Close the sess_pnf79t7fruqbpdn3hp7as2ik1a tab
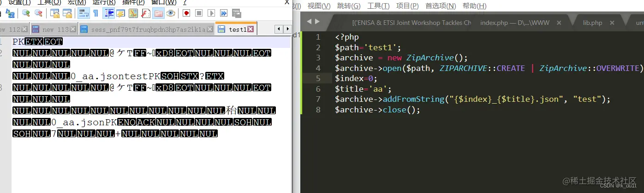The width and height of the screenshot is (644, 193). (210, 29)
